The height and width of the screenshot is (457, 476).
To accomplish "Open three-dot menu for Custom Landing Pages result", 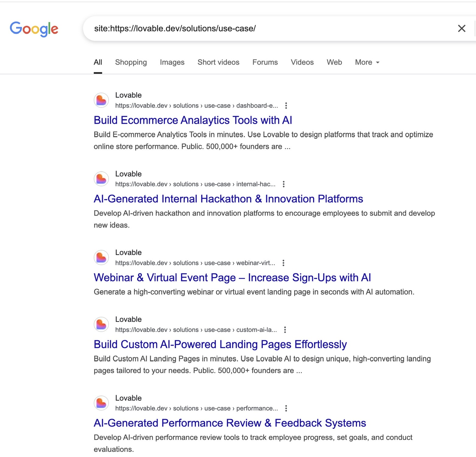I will coord(285,330).
